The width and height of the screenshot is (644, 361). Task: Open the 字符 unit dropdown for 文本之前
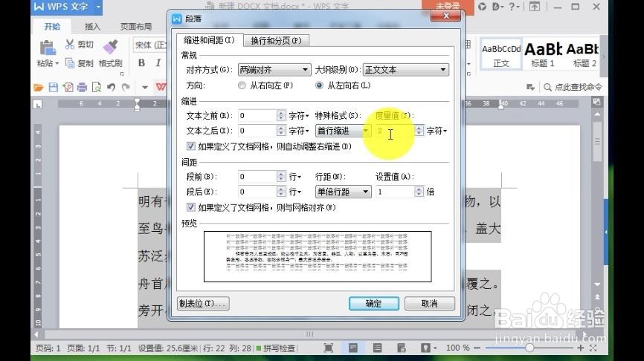(x=299, y=116)
